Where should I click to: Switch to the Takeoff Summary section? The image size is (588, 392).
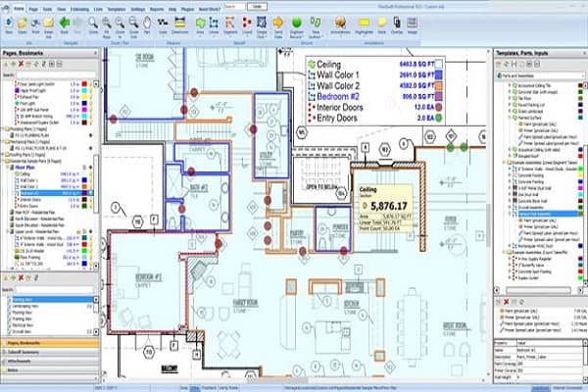coord(50,352)
